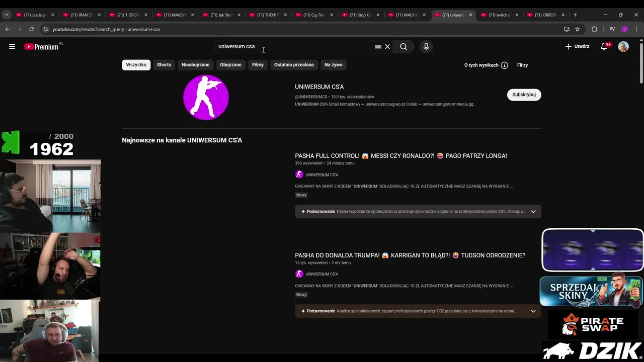Close the twitchsl browser tab
The width and height of the screenshot is (644, 362).
pos(517,15)
